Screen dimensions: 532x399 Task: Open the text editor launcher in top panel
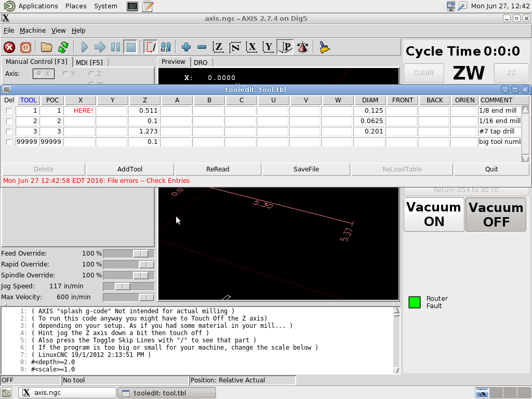coord(148,6)
